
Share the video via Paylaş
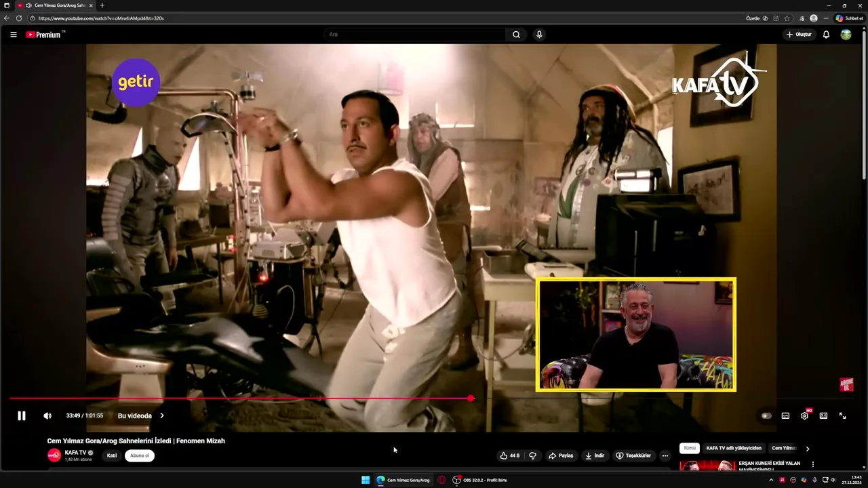561,455
